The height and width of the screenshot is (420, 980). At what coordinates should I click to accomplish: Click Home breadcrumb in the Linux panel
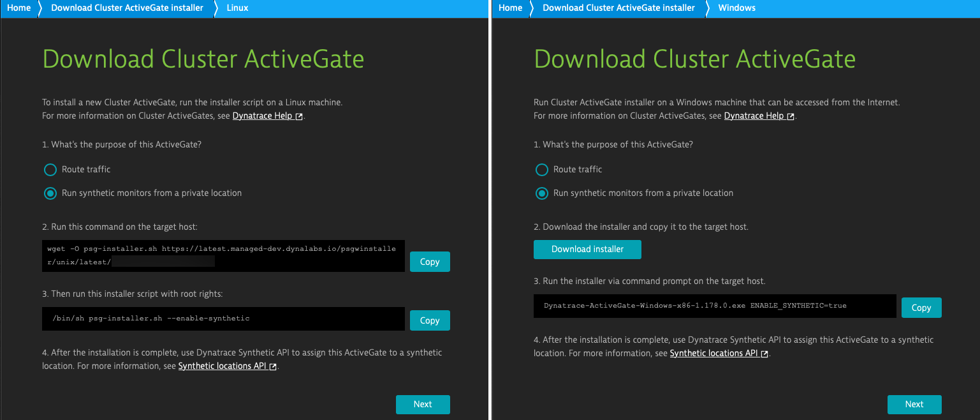[18, 8]
